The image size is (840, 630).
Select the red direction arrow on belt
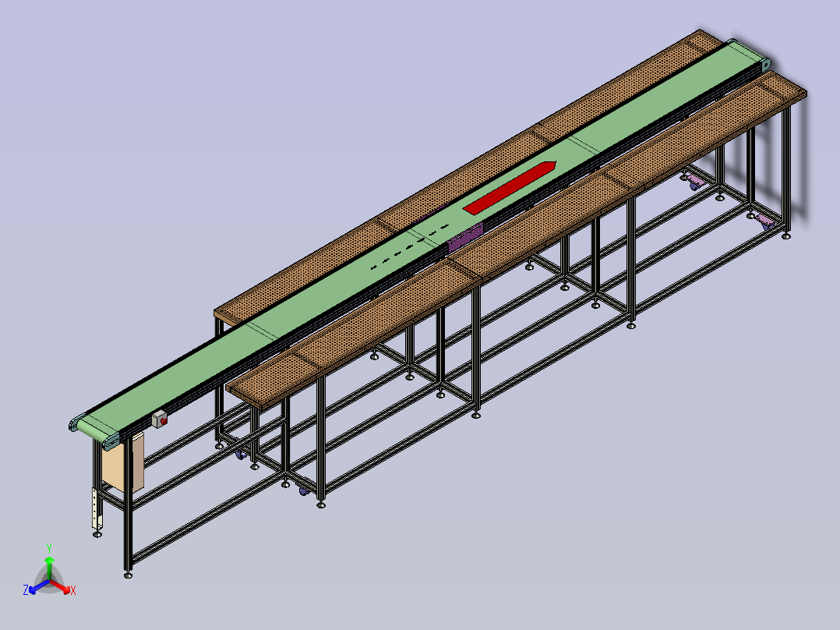pyautogui.click(x=510, y=187)
